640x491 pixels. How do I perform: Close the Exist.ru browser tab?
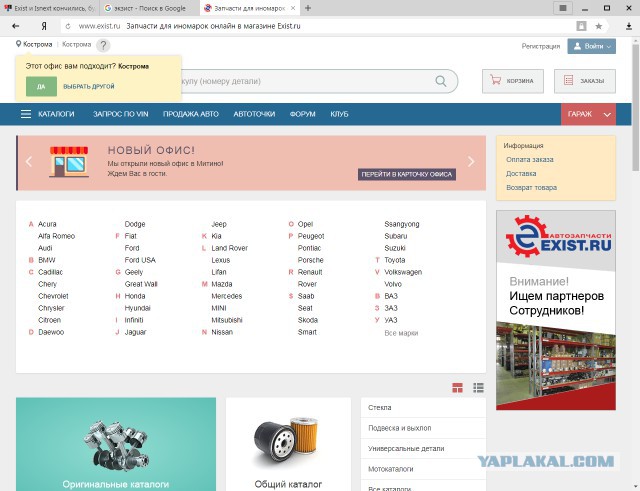293,8
